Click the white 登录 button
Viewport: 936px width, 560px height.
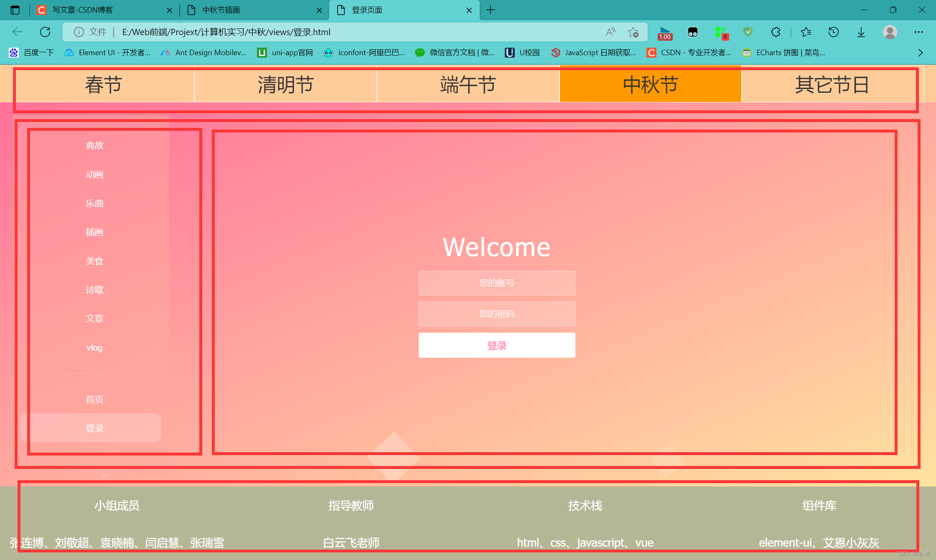[x=497, y=345]
